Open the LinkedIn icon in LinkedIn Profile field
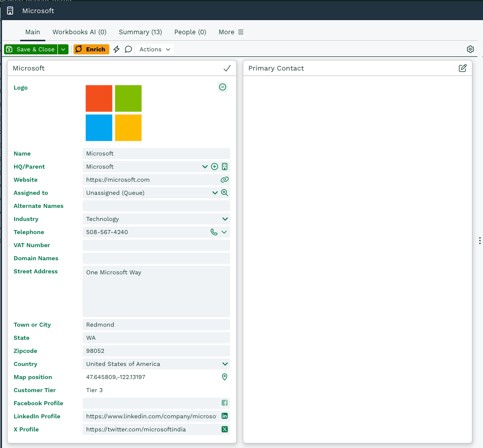483x448 pixels. (x=225, y=416)
